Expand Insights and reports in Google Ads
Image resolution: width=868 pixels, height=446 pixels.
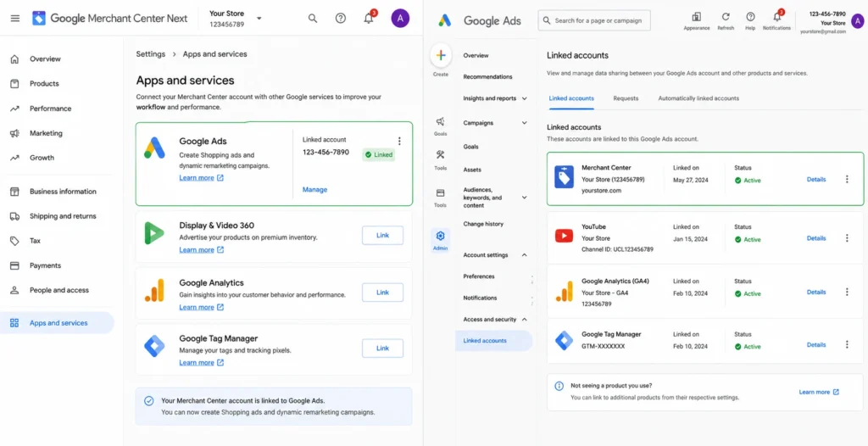pyautogui.click(x=524, y=98)
